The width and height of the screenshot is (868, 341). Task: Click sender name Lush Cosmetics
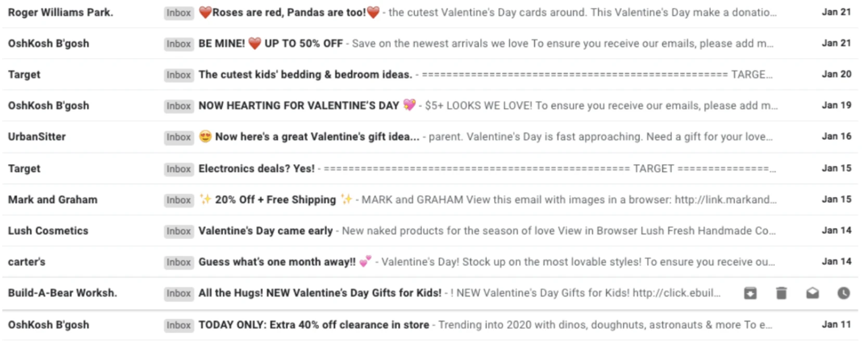[48, 231]
